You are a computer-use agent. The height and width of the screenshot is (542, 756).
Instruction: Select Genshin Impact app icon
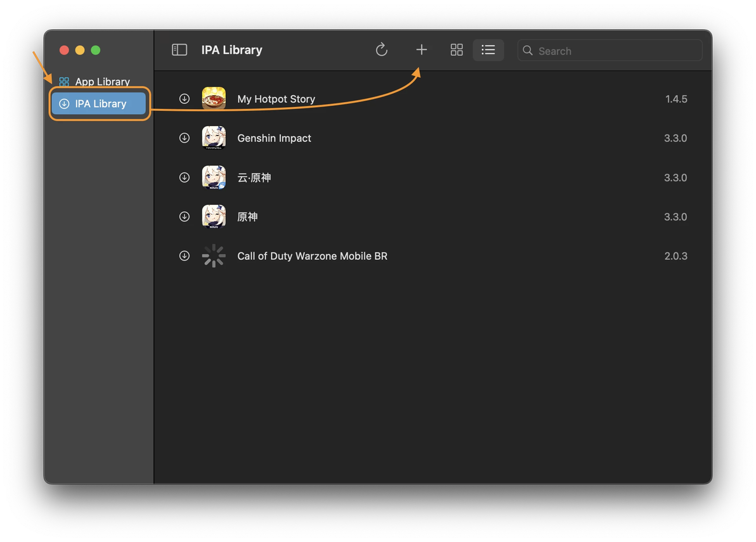click(214, 138)
